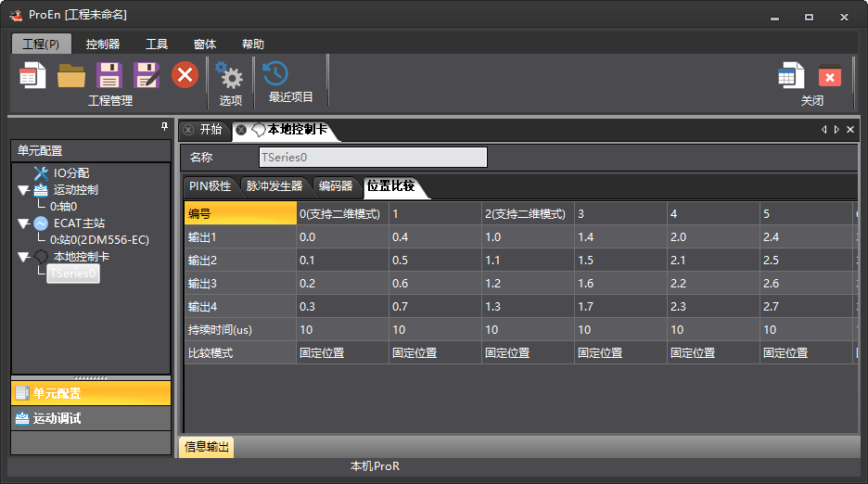Click 输出2 cell with value 0.5
This screenshot has height=484, width=868.
[x=435, y=261]
